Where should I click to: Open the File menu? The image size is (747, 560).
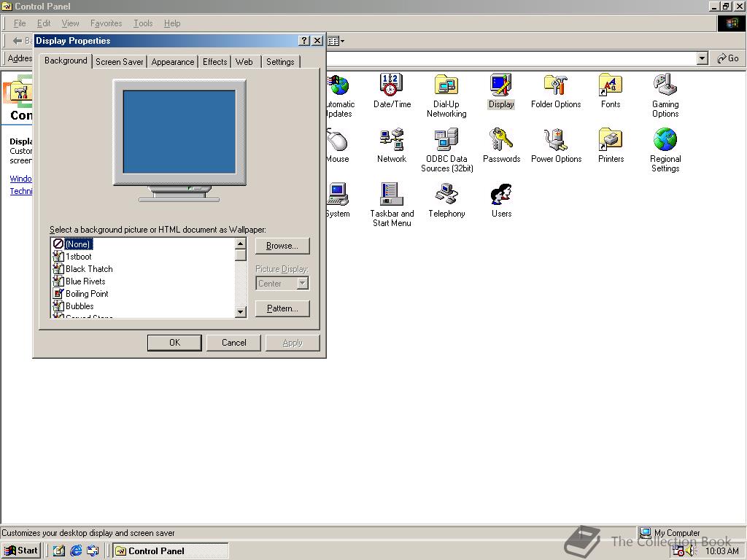coord(20,23)
